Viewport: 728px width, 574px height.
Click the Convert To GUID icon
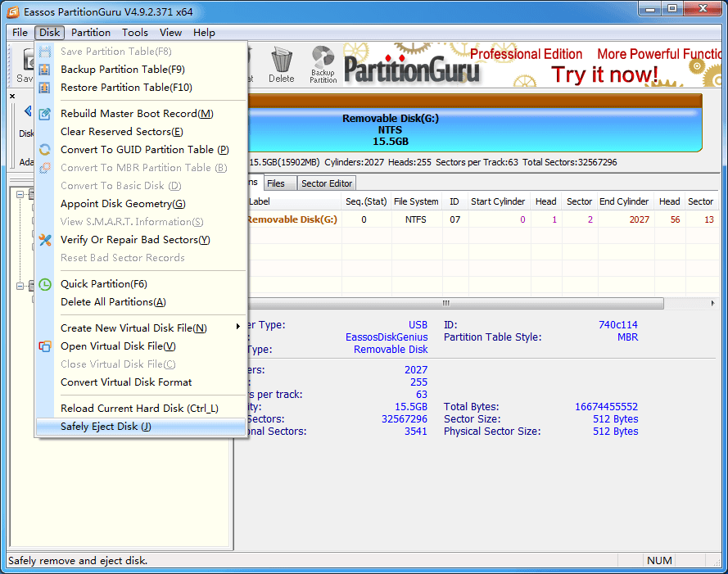coord(44,150)
